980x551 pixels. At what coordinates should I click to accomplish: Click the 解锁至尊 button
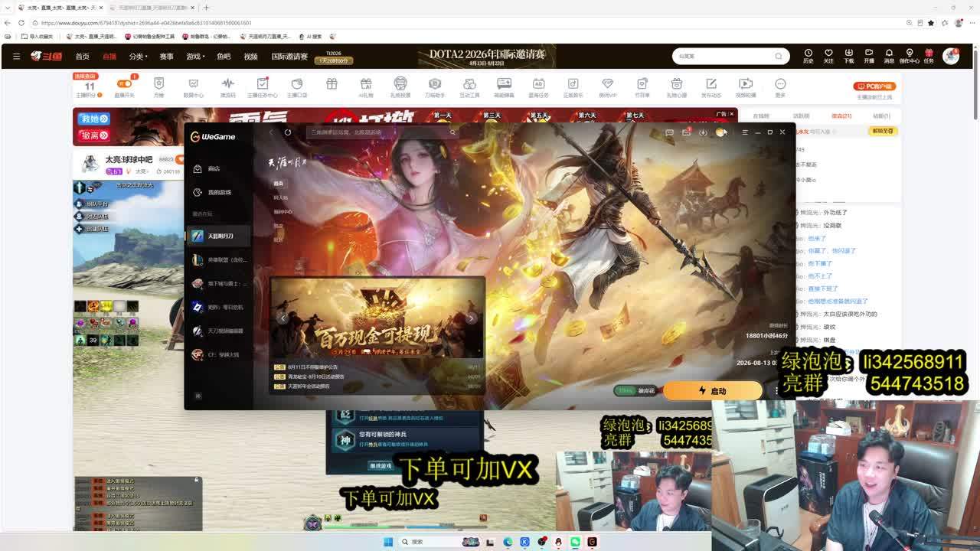[883, 131]
